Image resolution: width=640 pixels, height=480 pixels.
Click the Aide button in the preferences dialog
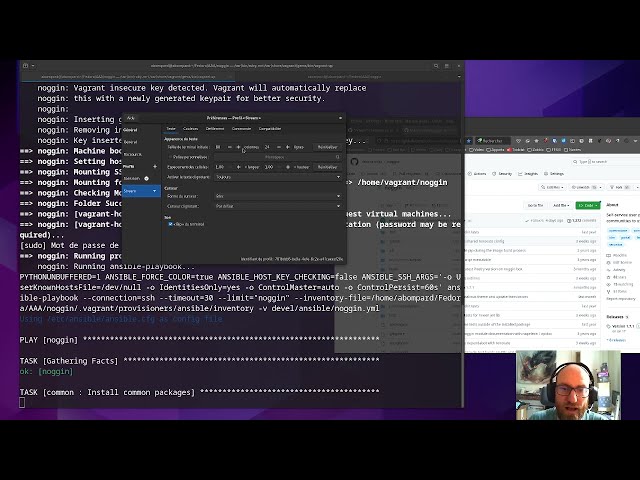click(x=131, y=118)
